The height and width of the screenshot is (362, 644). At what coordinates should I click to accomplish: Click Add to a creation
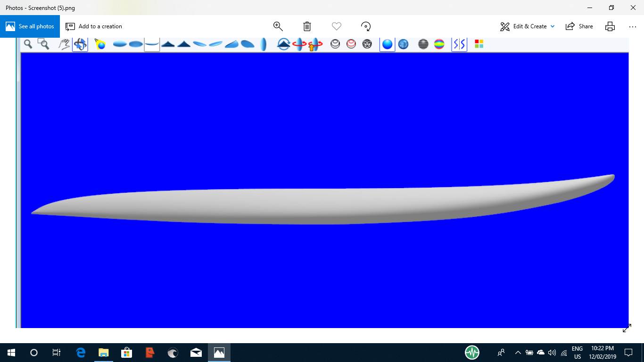click(94, 26)
